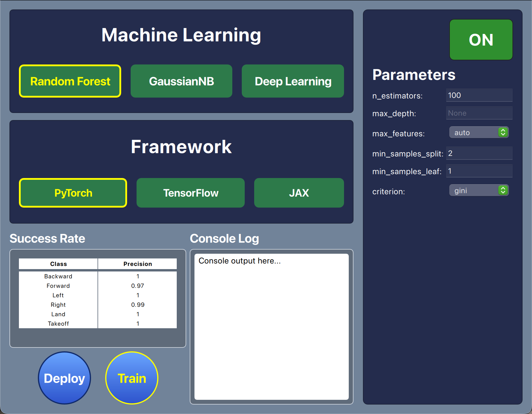Click the Machine Learning title
Screen dimensions: 532x414
click(181, 35)
